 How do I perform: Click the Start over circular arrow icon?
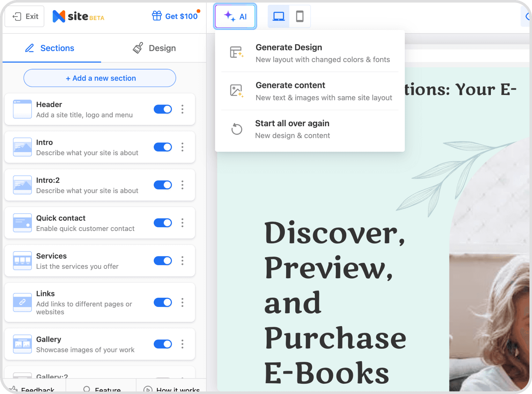point(237,129)
